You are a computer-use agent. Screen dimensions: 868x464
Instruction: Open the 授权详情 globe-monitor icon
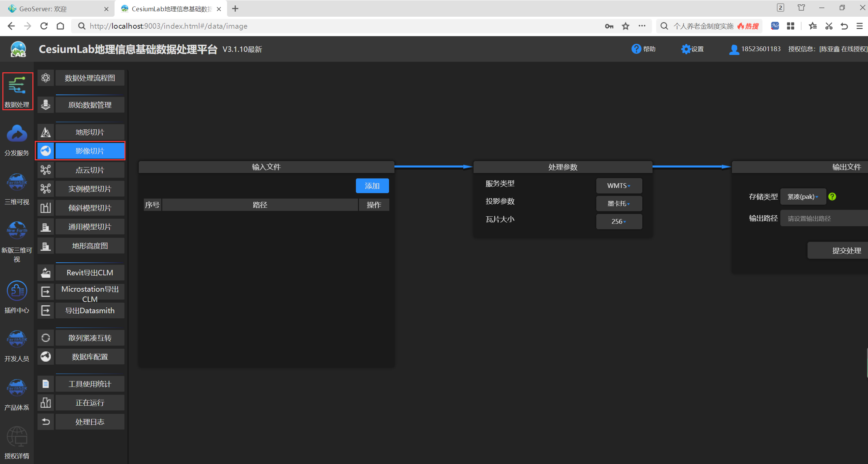(17, 436)
